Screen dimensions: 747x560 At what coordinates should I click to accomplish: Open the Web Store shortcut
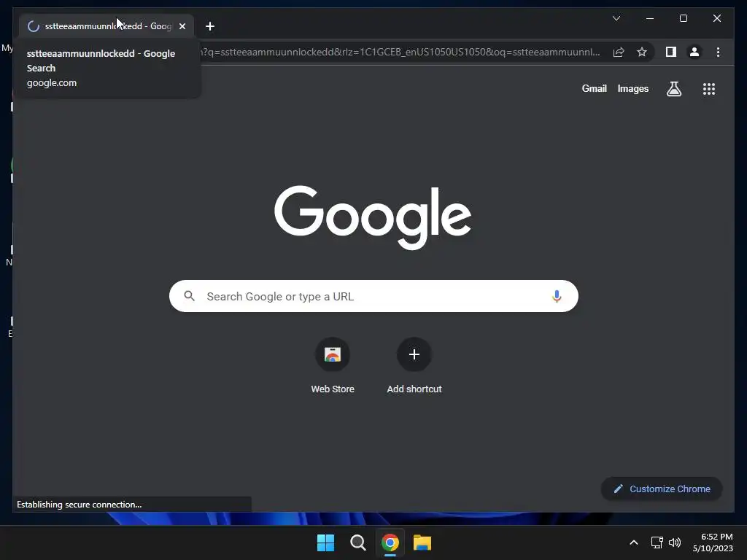pyautogui.click(x=333, y=366)
